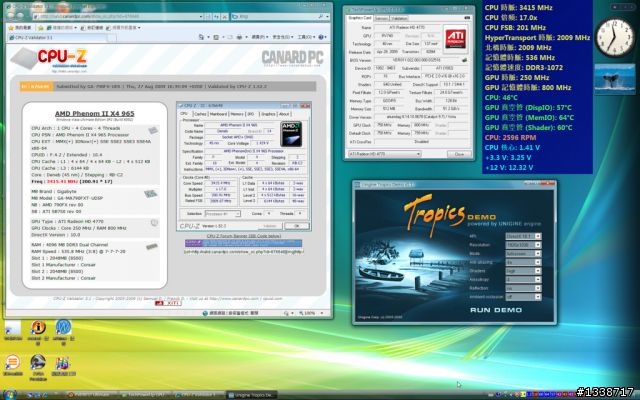Click the sidebar gadget controls at top right

(x=624, y=7)
